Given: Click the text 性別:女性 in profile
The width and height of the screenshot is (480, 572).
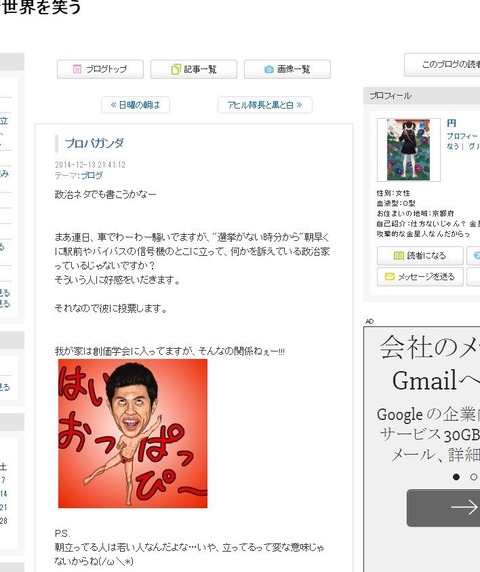Looking at the screenshot, I should (x=393, y=193).
